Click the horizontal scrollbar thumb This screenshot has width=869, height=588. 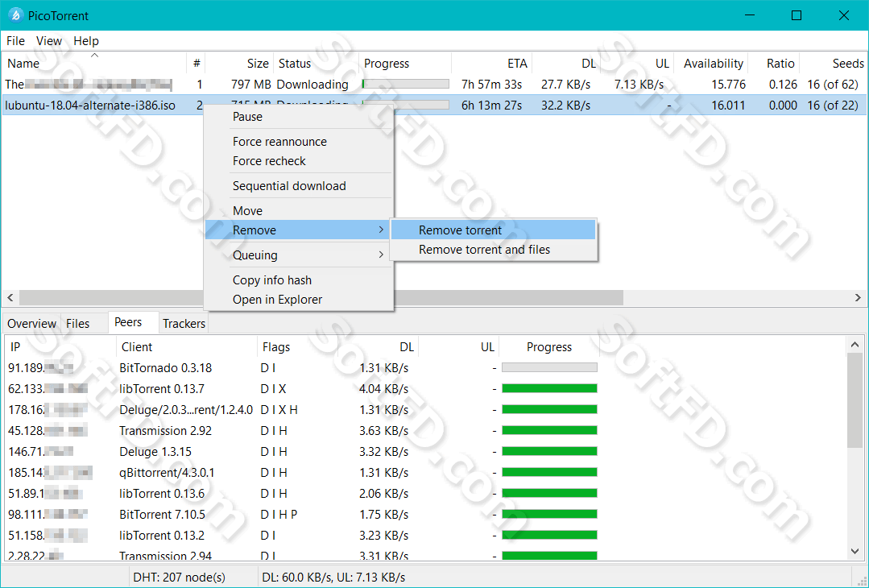pos(321,298)
